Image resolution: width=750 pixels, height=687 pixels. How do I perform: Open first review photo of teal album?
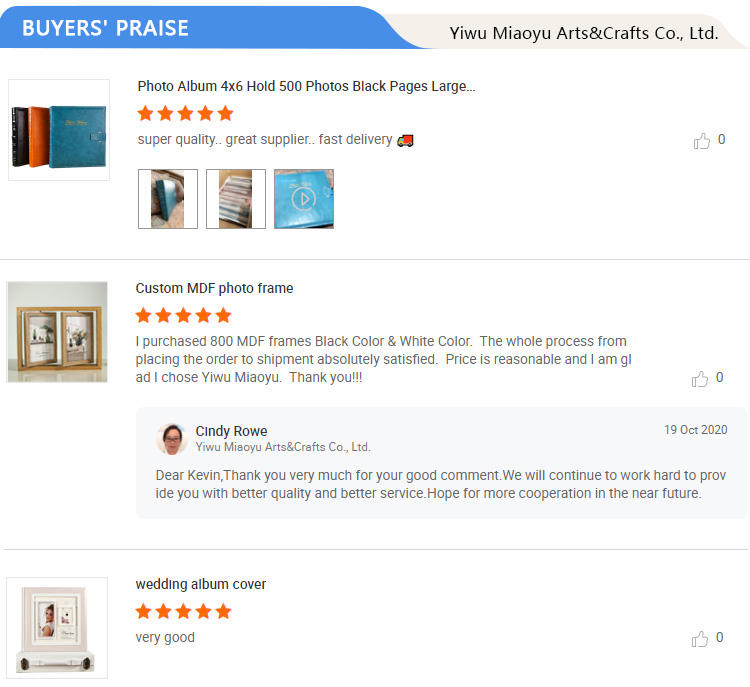coord(168,199)
